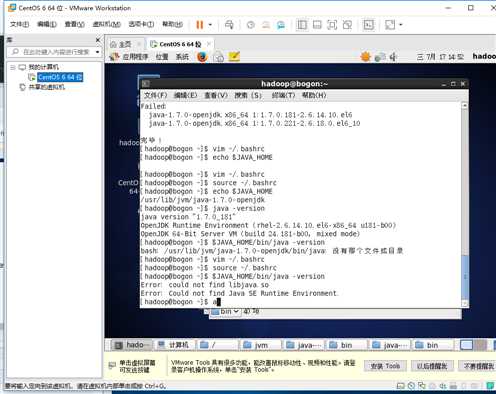Open the notes launcher icon in GNOME panel
The height and width of the screenshot is (394, 496).
coord(234,57)
